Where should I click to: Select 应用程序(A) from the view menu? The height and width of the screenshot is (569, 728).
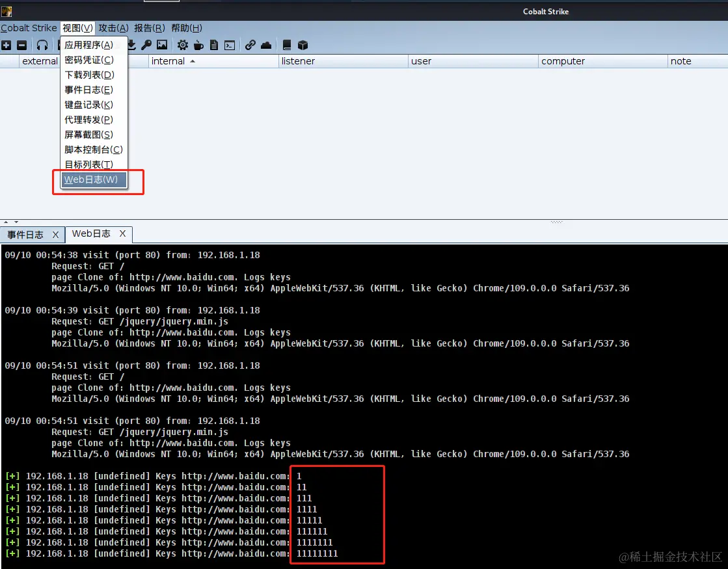[94, 45]
